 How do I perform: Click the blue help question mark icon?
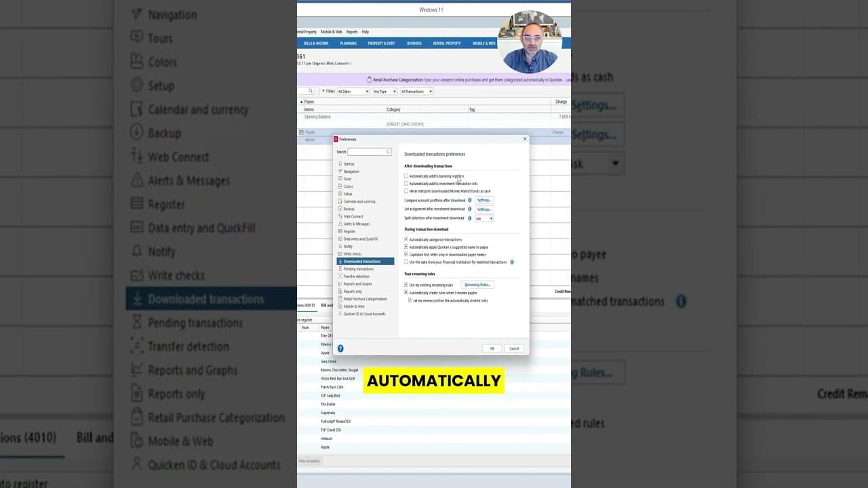(340, 348)
